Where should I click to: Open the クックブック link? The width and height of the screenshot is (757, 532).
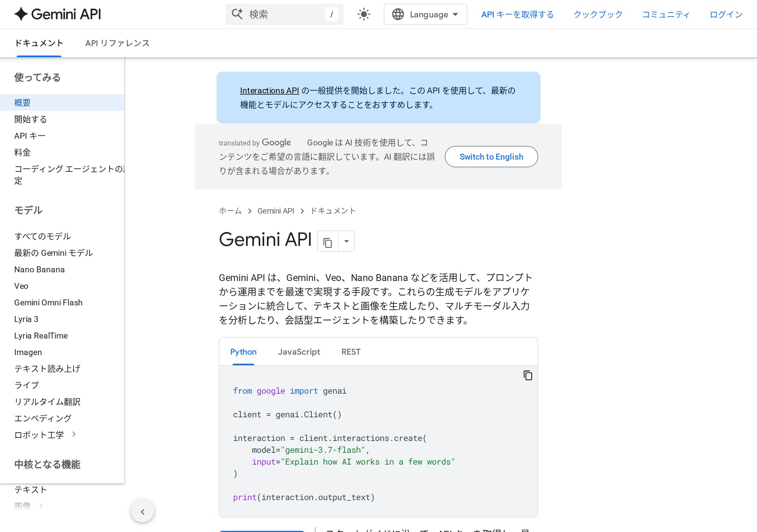click(x=598, y=15)
